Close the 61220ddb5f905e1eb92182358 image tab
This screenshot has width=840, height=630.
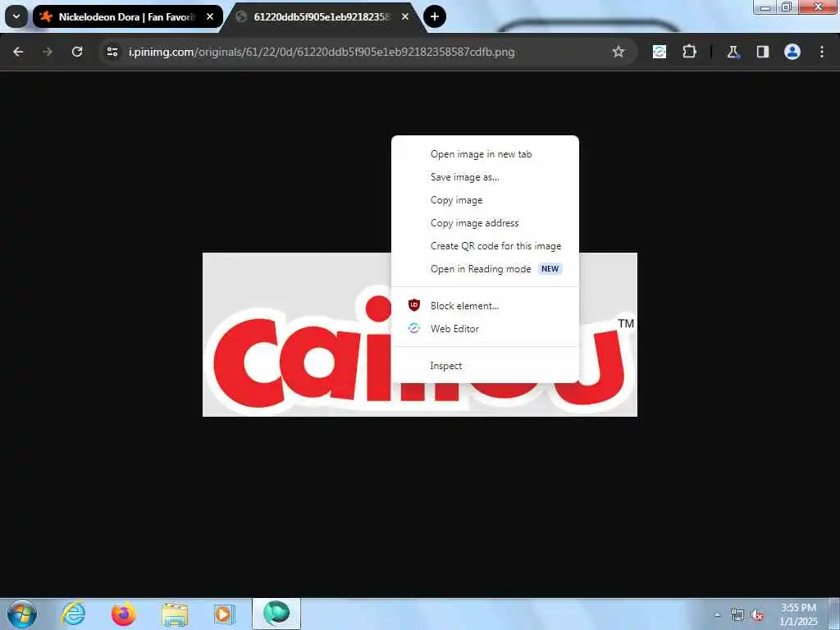pyautogui.click(x=405, y=16)
